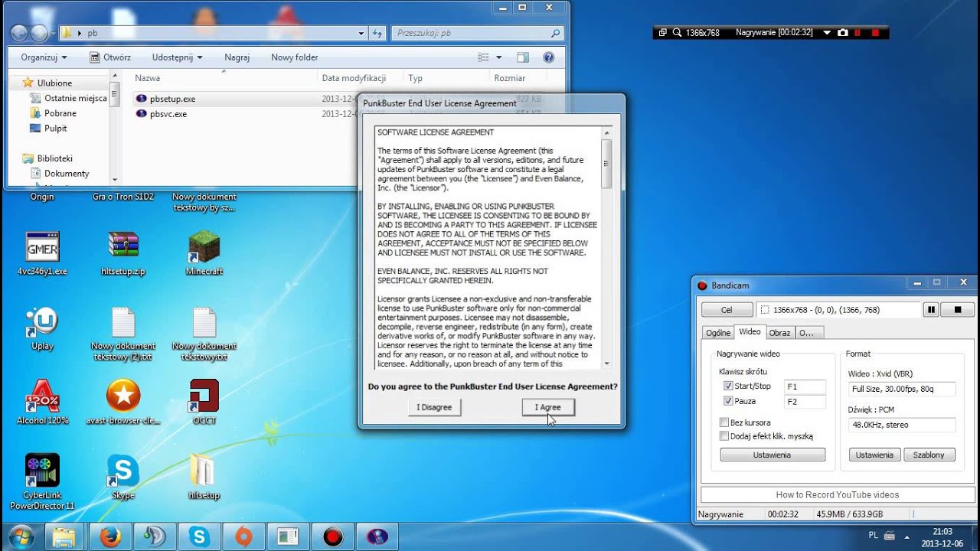
Task: Click the magnifier icon on the recording bar
Action: 678,33
